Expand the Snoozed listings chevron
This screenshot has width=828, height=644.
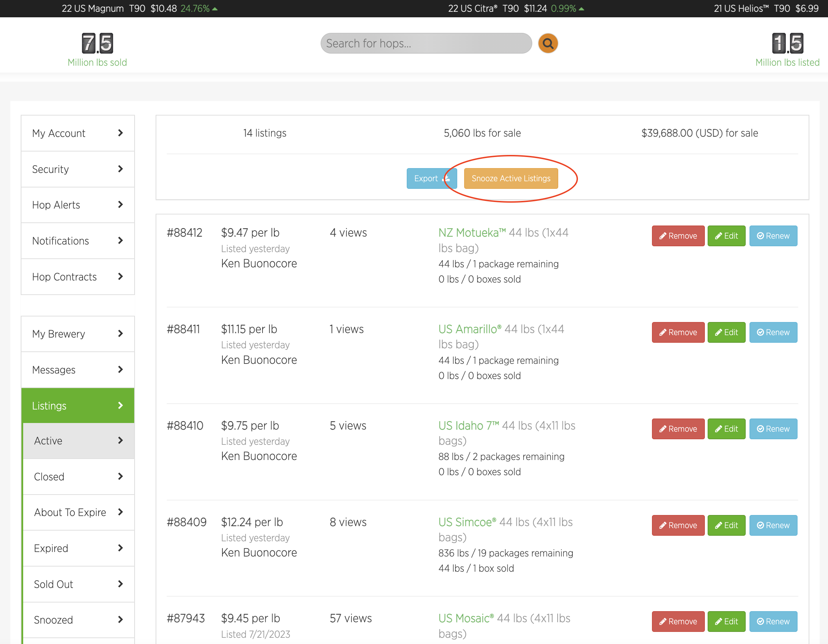coord(121,620)
